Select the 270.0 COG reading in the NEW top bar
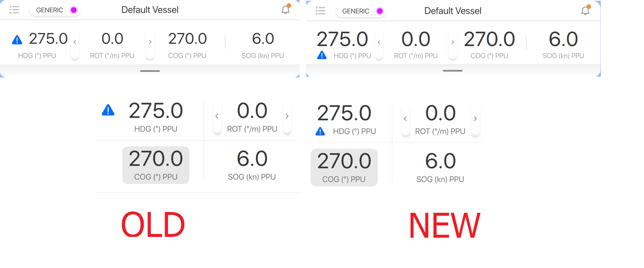Viewport: 644px width, 268px height. point(489,39)
